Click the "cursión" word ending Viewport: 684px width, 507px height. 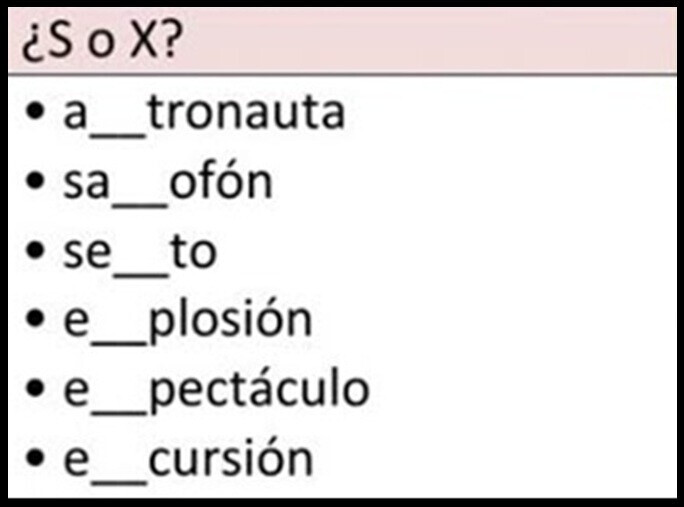(230, 456)
